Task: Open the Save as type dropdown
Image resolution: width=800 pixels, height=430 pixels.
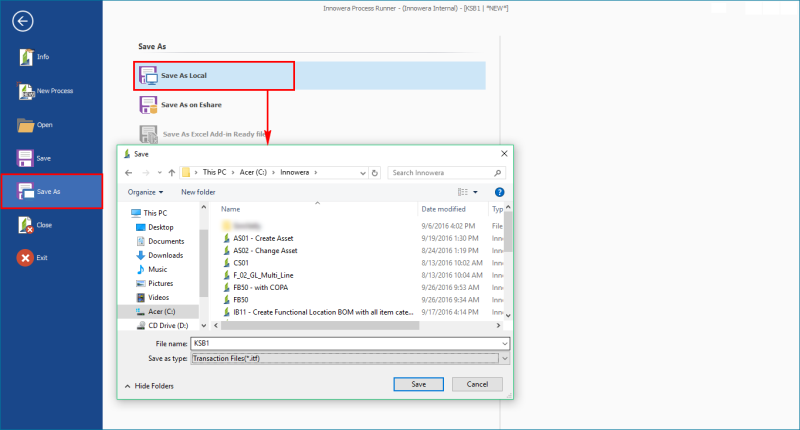Action: 505,358
